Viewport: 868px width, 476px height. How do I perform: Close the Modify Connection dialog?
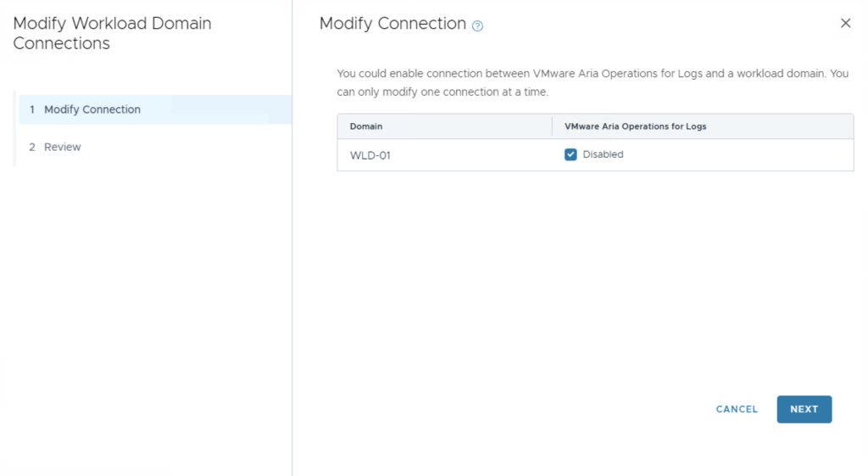pos(845,24)
